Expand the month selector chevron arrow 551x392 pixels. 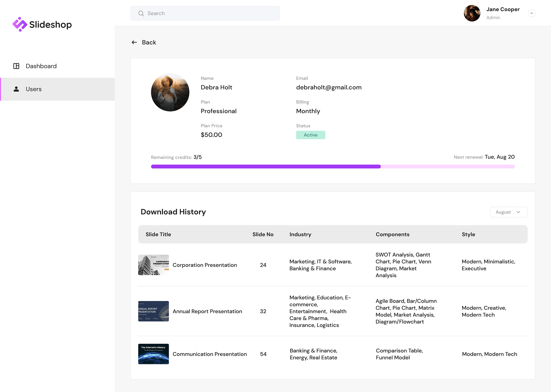point(518,212)
